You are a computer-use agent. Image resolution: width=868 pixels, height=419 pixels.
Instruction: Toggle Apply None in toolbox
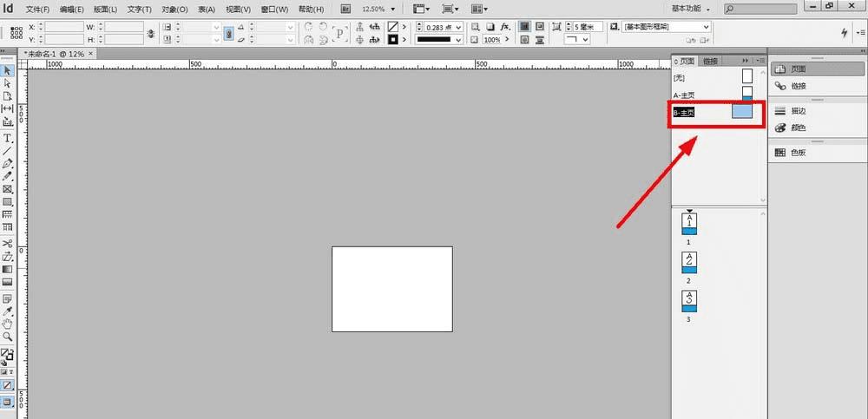pos(8,385)
